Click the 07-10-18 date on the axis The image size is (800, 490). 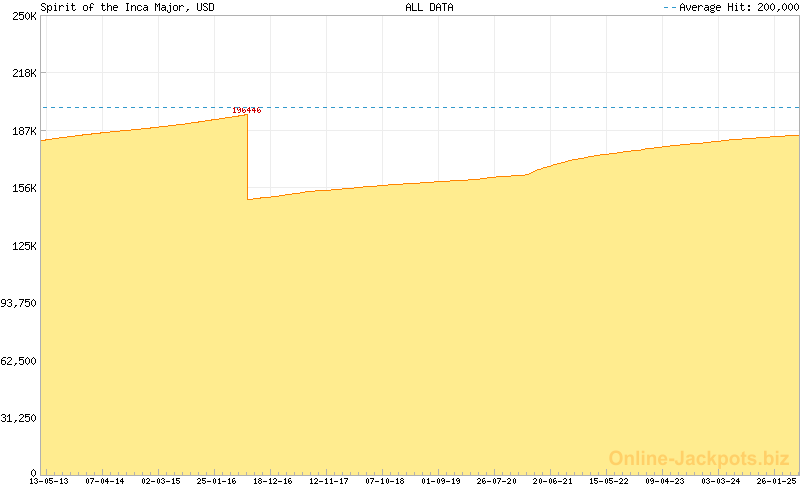point(385,481)
